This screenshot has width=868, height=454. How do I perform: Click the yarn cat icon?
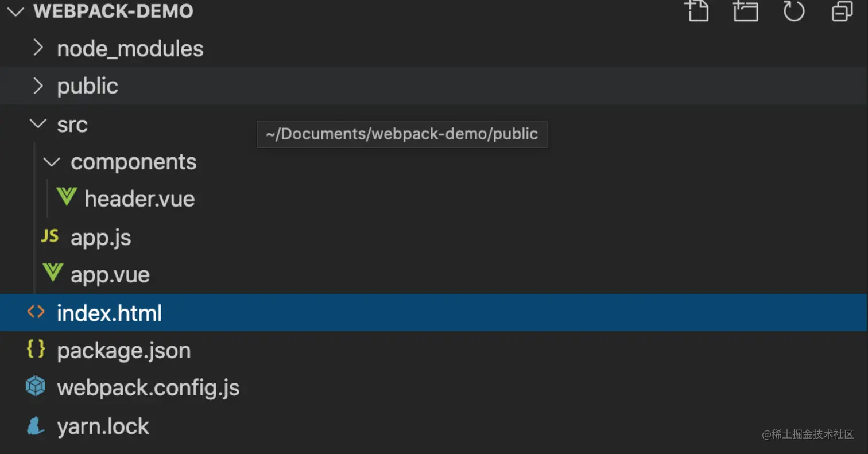(x=36, y=425)
